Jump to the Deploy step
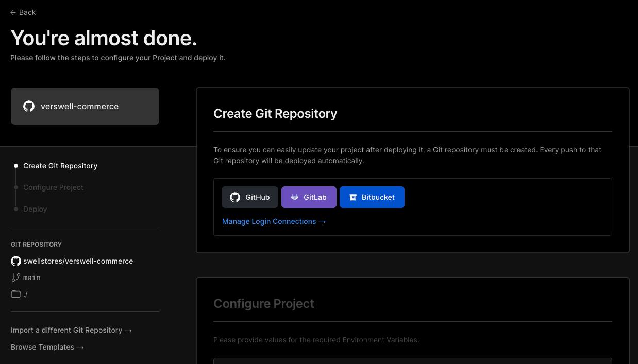Image resolution: width=638 pixels, height=364 pixels. click(x=35, y=209)
